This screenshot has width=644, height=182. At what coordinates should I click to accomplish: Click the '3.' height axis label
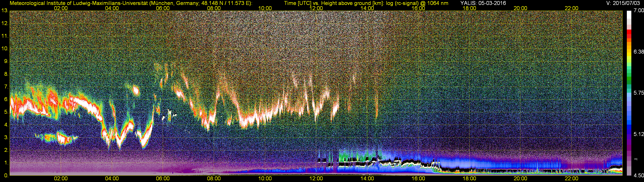[6, 138]
